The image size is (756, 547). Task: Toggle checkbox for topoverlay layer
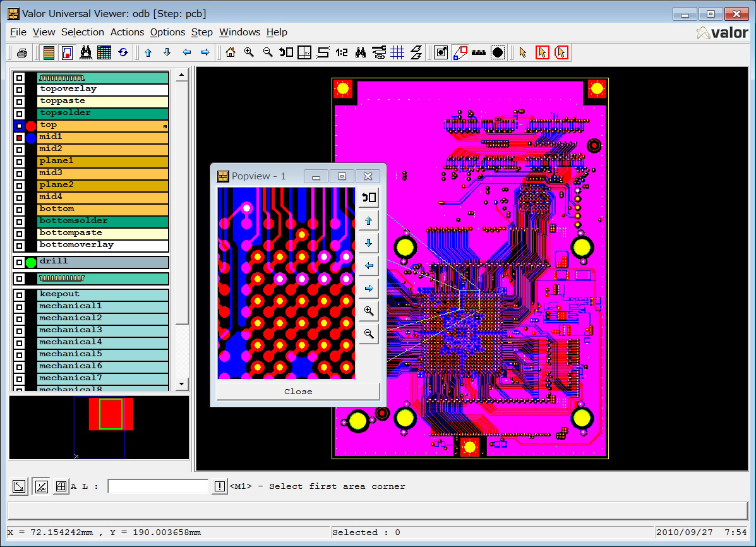tap(20, 90)
